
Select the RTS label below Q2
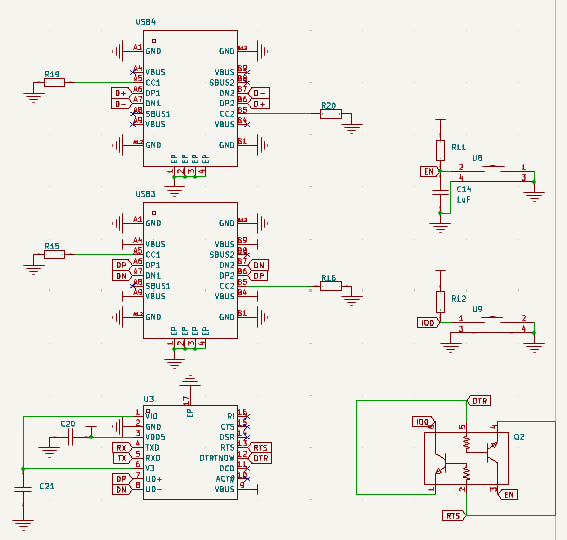coord(454,516)
